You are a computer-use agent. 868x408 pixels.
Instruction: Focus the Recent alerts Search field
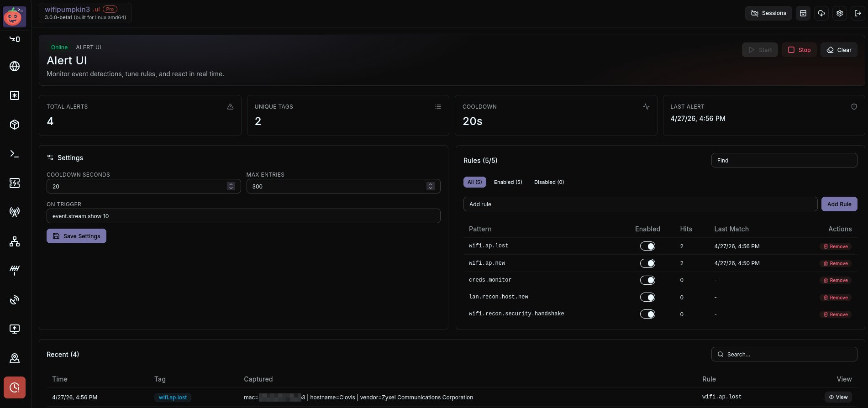[x=784, y=354]
